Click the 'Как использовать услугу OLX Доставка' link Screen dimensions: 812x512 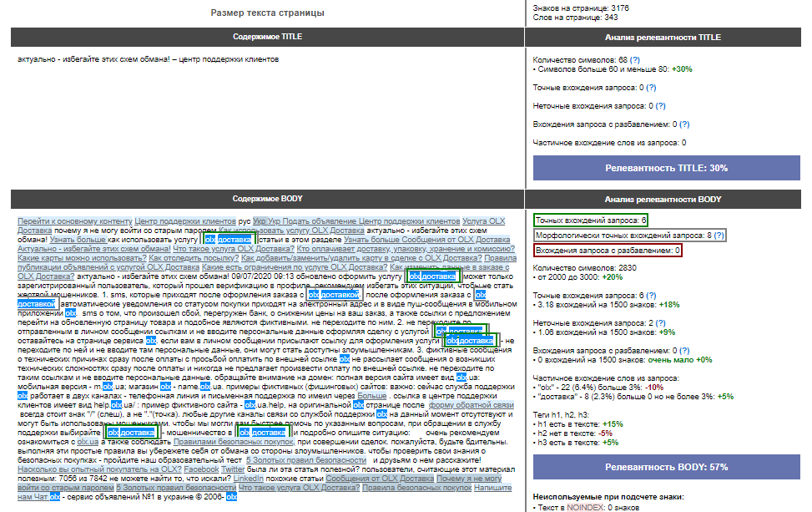(x=291, y=231)
